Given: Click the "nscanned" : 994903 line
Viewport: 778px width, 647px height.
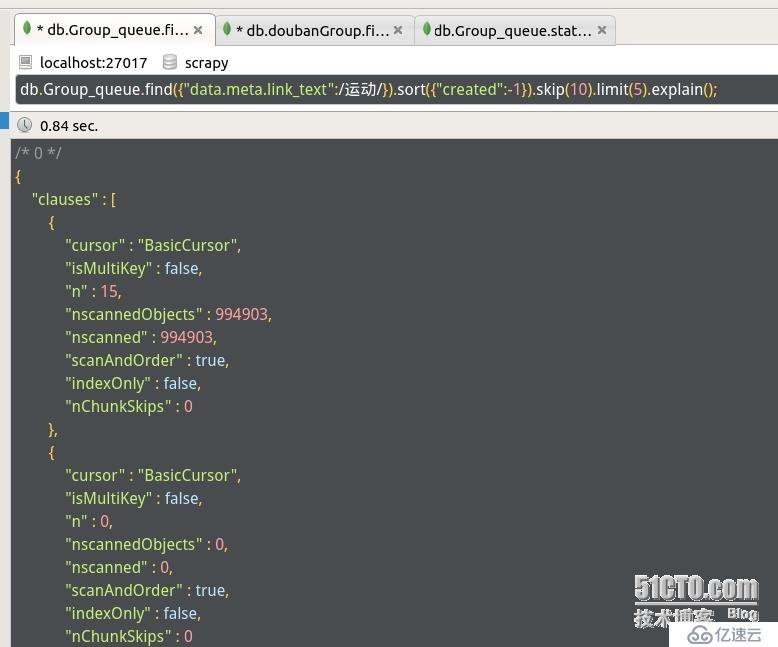Looking at the screenshot, I should 141,337.
